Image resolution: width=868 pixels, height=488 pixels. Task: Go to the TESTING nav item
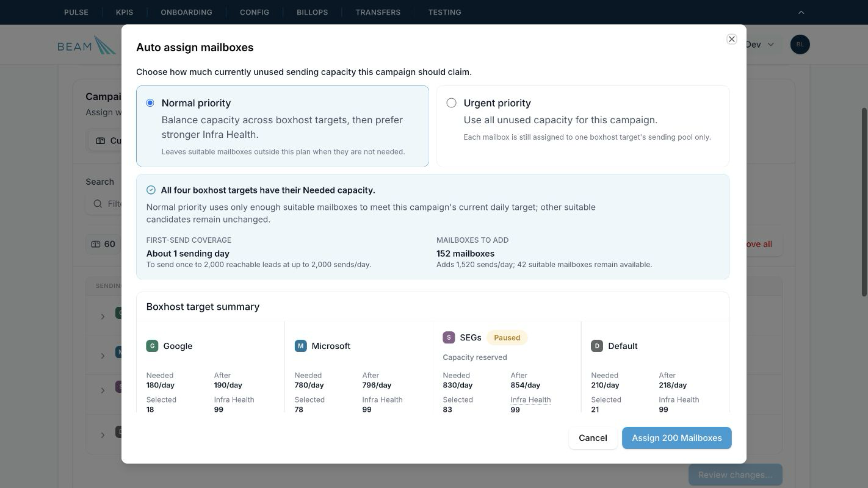pos(445,12)
